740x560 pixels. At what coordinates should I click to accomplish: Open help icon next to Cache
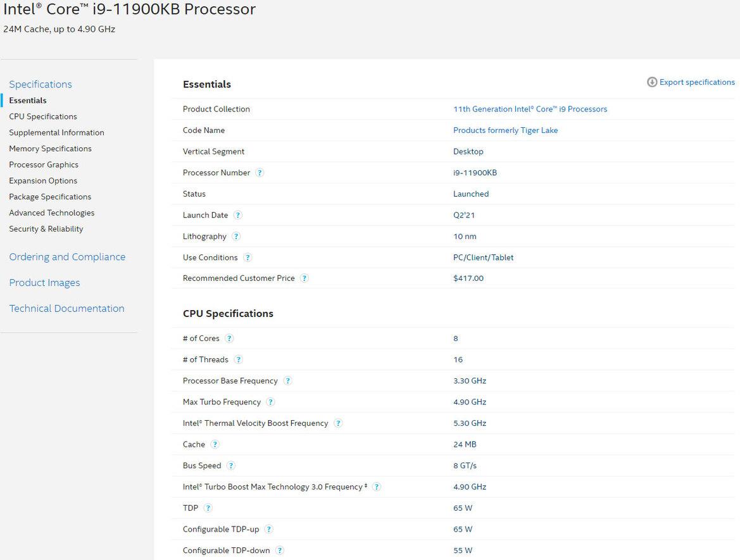(215, 444)
